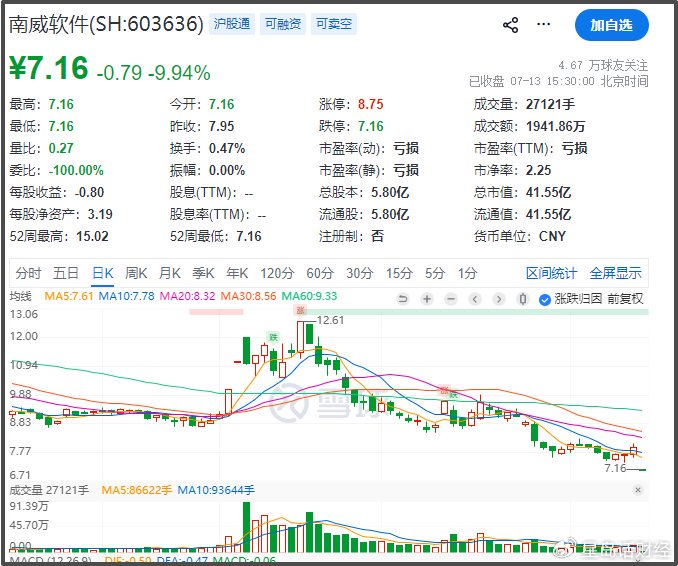The image size is (678, 566).
Task: Click the MA60:9.33 legend label
Action: (309, 296)
